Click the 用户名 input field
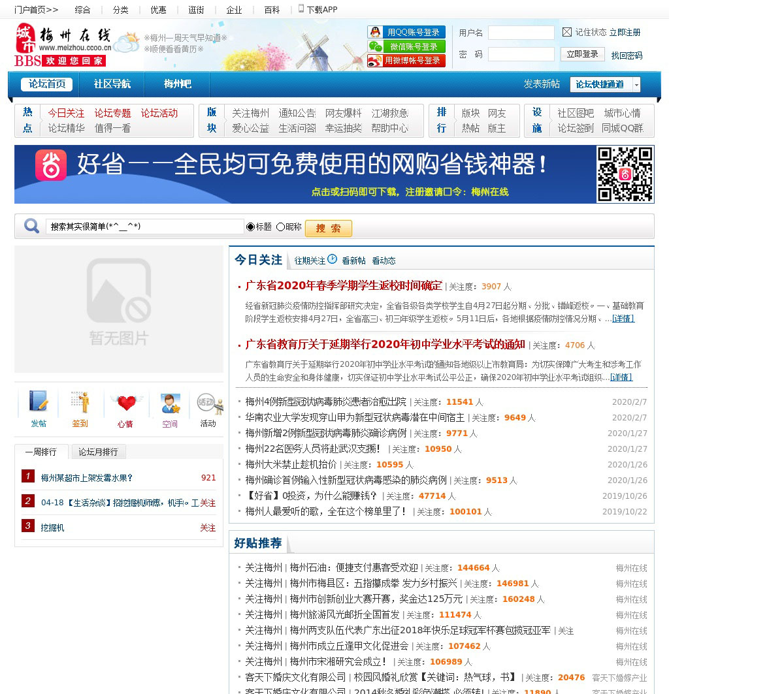784x694 pixels. pos(521,33)
